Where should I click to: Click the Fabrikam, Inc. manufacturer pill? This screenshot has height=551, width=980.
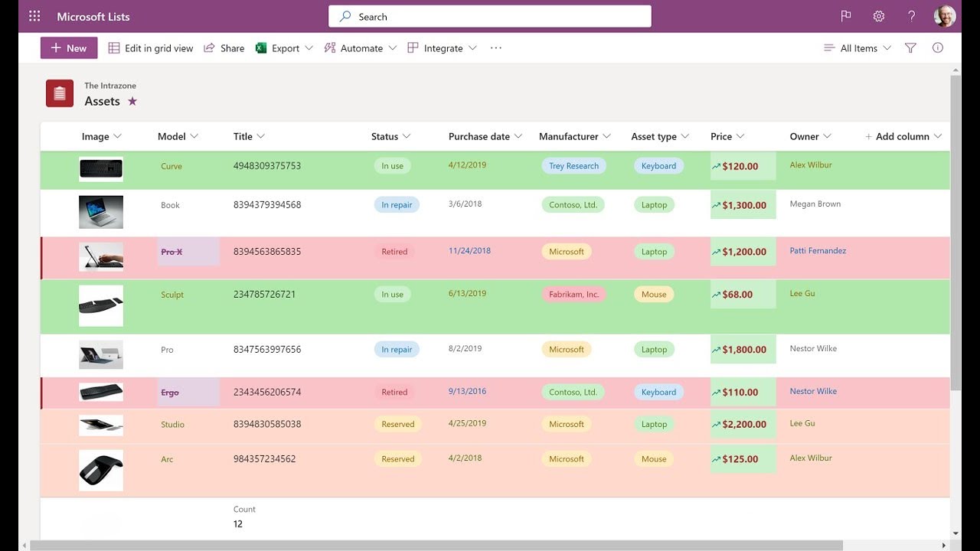click(573, 295)
